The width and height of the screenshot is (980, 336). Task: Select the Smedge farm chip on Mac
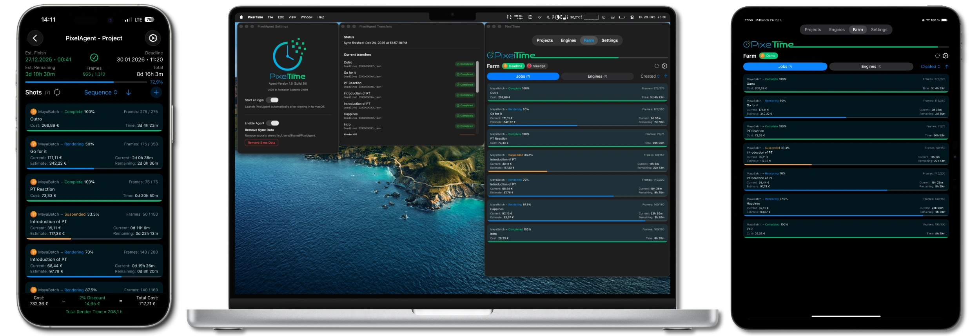point(537,66)
